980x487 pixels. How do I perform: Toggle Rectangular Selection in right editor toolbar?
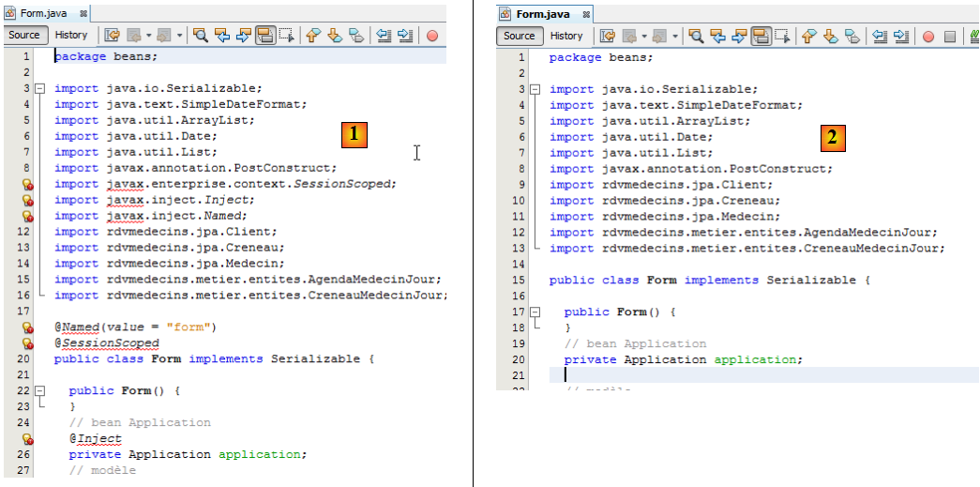(x=782, y=37)
